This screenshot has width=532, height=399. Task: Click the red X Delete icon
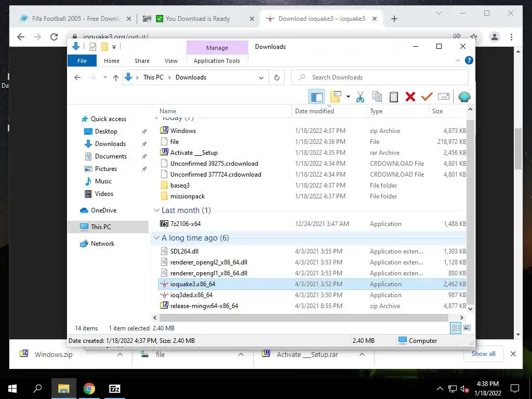pos(410,97)
